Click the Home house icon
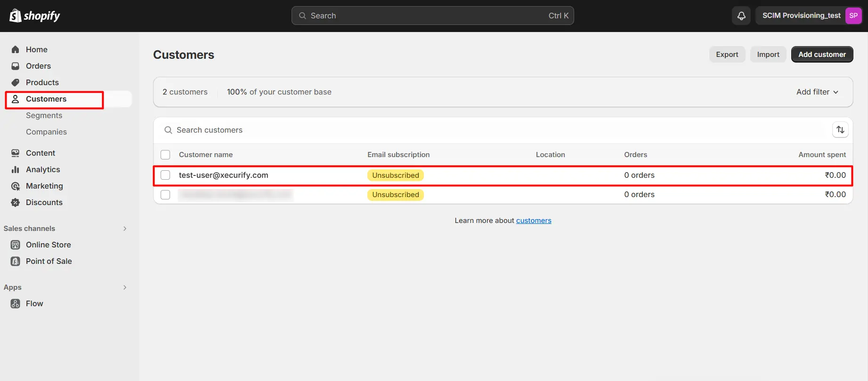Image resolution: width=868 pixels, height=381 pixels. (16, 49)
